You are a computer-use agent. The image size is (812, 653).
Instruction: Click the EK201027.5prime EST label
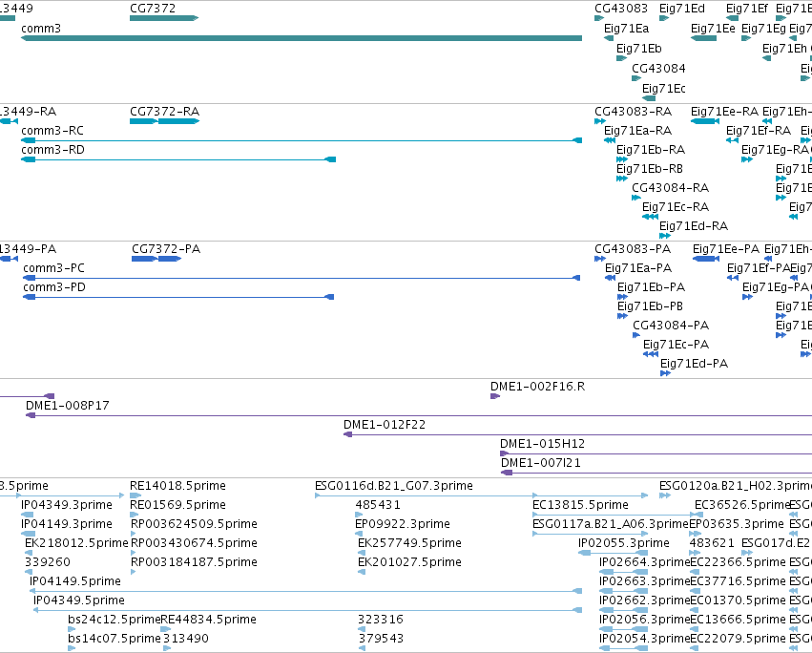tap(409, 562)
